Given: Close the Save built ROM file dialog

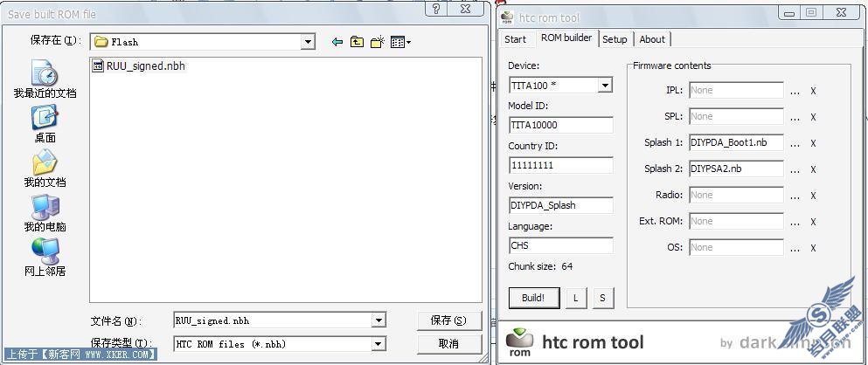Looking at the screenshot, I should point(466,10).
